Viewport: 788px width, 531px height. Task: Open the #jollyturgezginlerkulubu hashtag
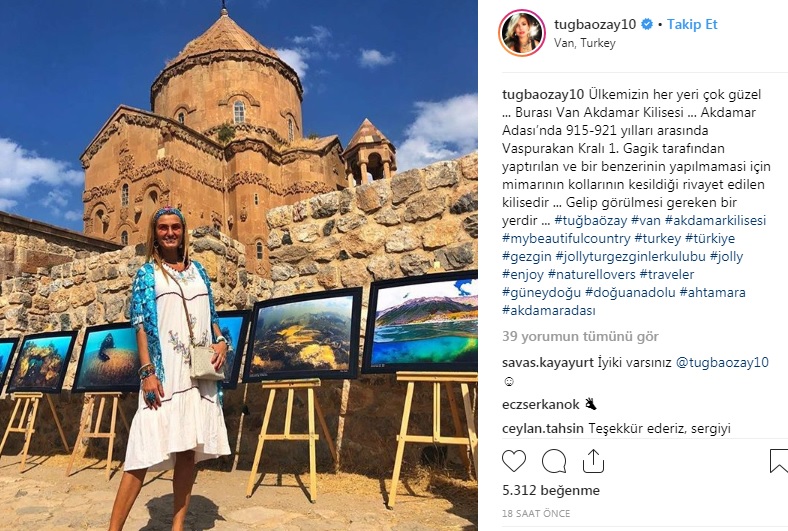pyautogui.click(x=631, y=257)
